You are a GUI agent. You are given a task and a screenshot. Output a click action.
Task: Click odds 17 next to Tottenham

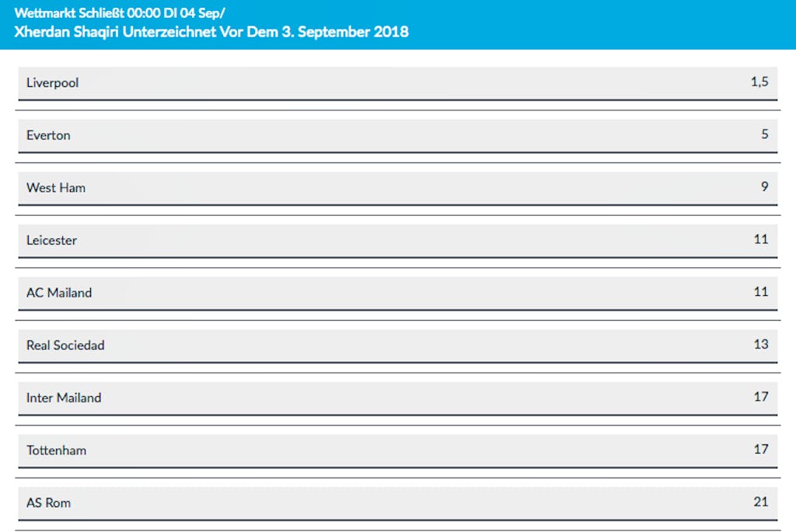coord(760,449)
